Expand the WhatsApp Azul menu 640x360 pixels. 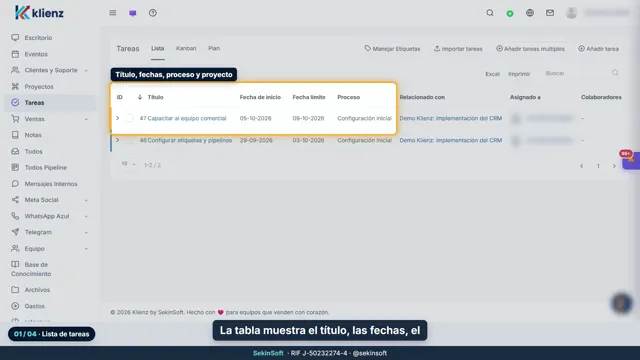(x=86, y=216)
